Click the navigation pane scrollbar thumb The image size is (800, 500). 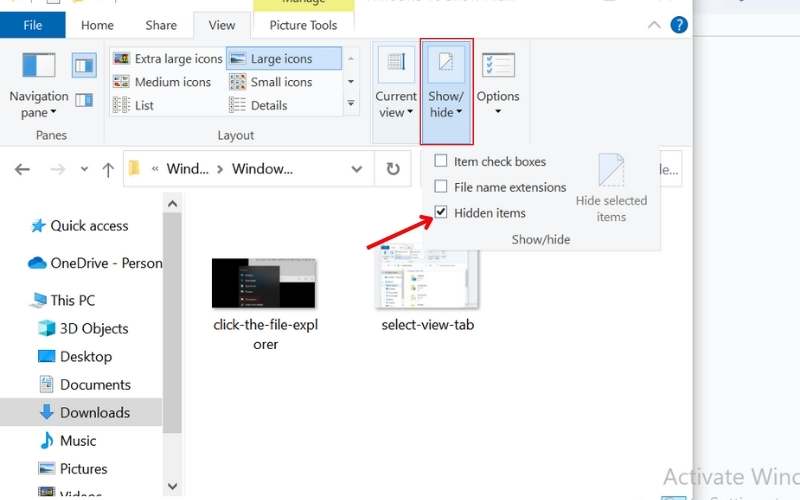[172, 322]
